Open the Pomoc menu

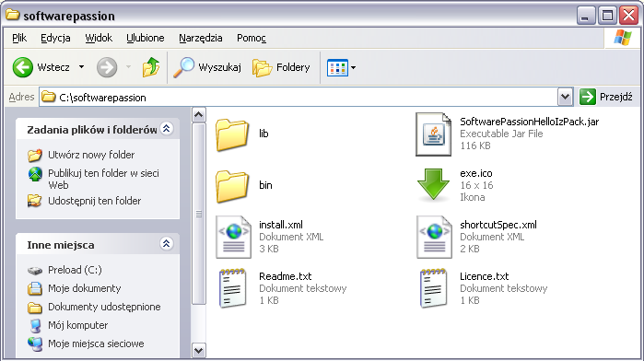[252, 38]
